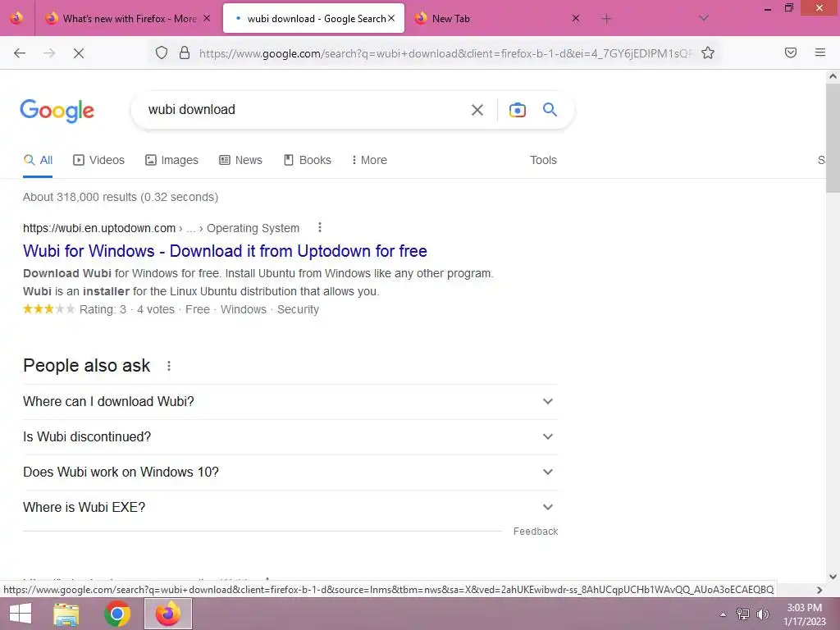Screen dimensions: 840x630
Task: Expand Does Wubi work on Windows 10?
Action: click(x=290, y=472)
